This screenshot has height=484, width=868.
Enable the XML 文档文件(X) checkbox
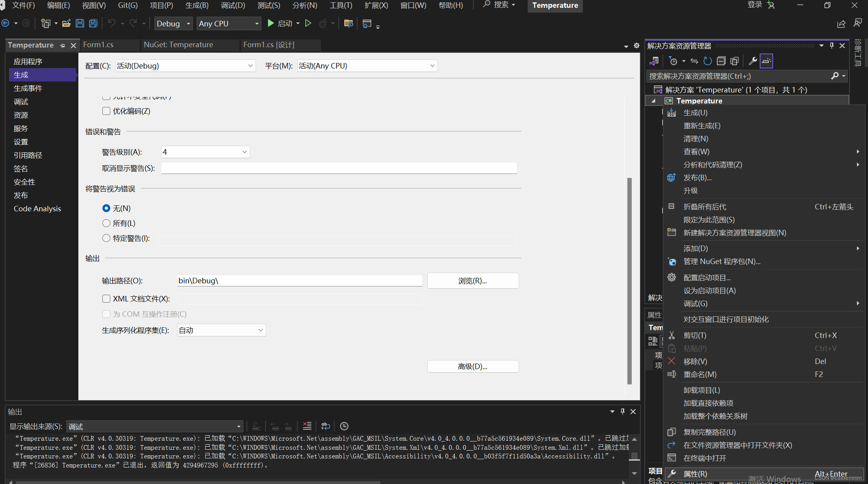(x=106, y=299)
